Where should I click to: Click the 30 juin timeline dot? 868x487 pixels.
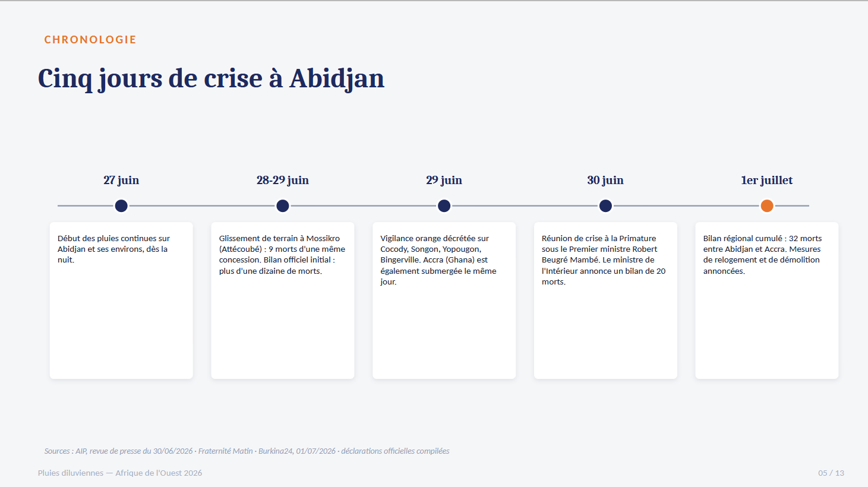(605, 206)
